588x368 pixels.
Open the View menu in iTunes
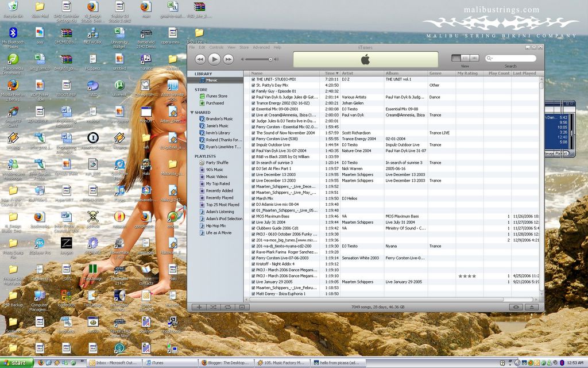pos(231,47)
